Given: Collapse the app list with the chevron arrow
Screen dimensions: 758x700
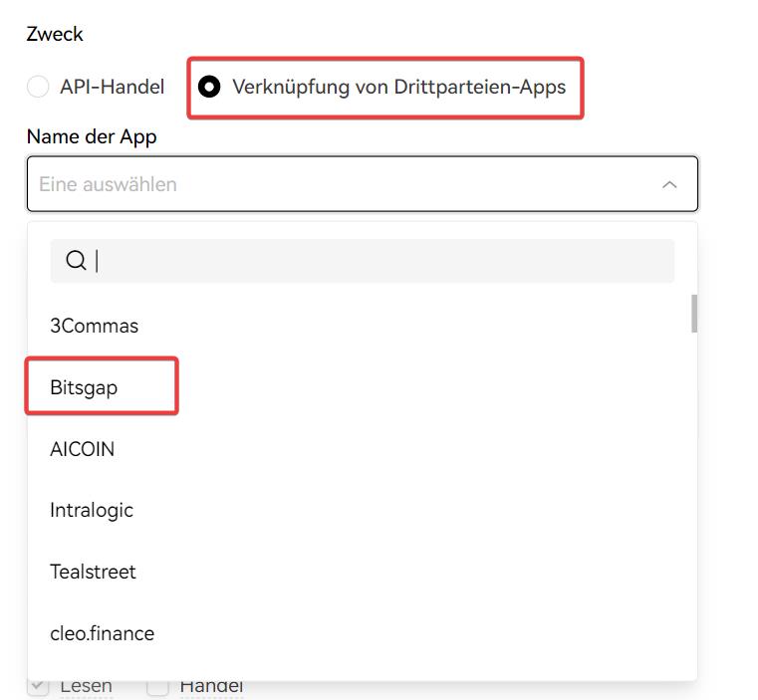Looking at the screenshot, I should point(669,184).
